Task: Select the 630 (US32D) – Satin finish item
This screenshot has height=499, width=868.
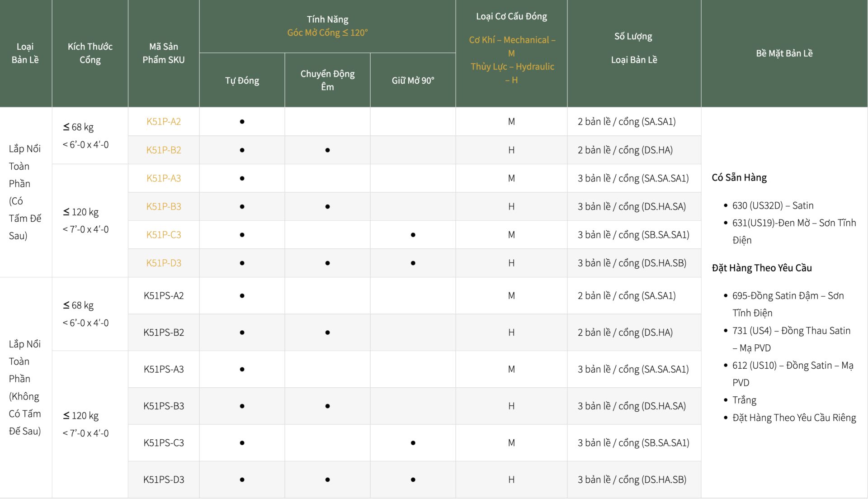Action: pos(772,205)
